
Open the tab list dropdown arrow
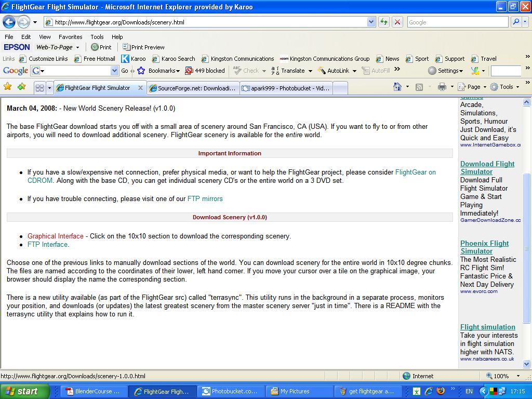(x=49, y=88)
